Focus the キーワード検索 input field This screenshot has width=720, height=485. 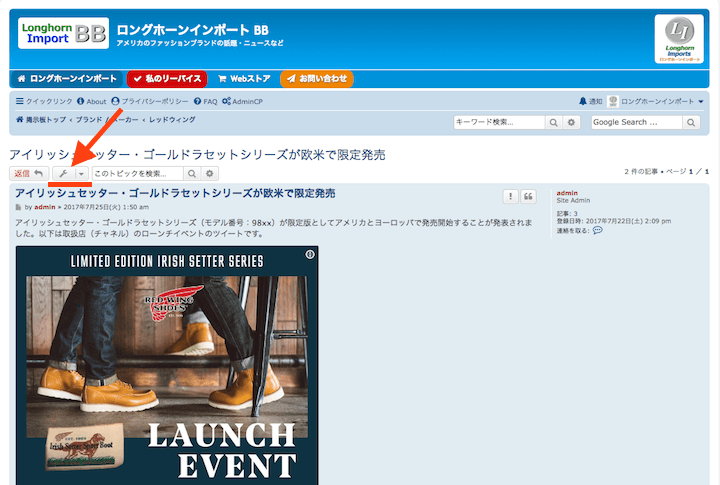[499, 122]
